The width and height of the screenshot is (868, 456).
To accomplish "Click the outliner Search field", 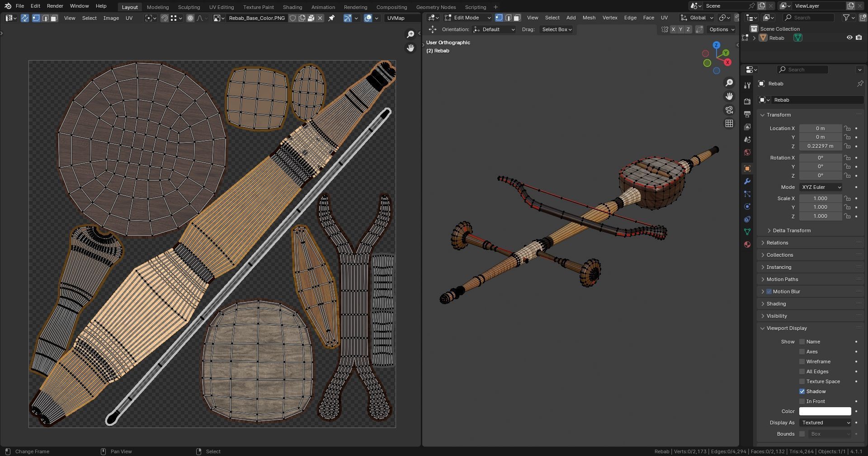I will pyautogui.click(x=808, y=18).
